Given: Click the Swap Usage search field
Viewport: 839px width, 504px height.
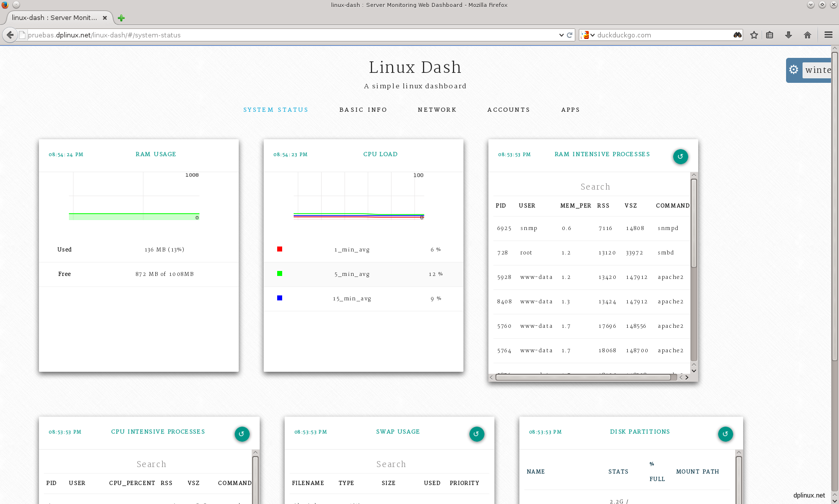Looking at the screenshot, I should pos(391,464).
